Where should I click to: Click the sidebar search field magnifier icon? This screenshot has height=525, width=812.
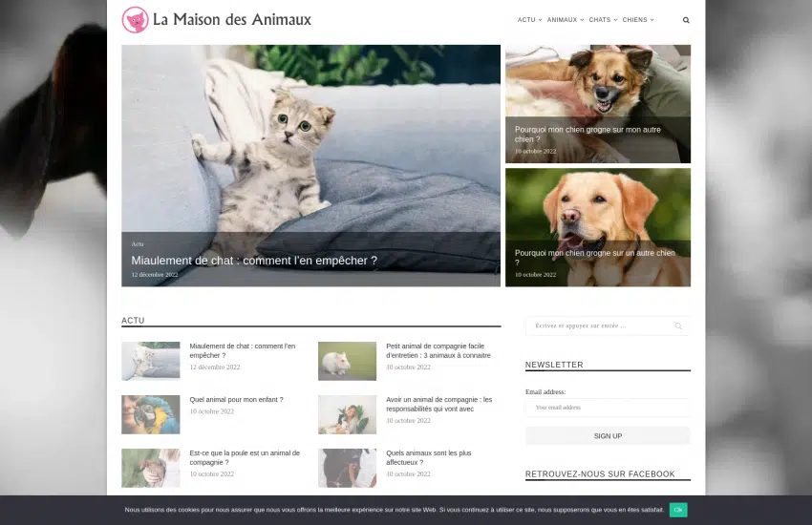point(678,326)
